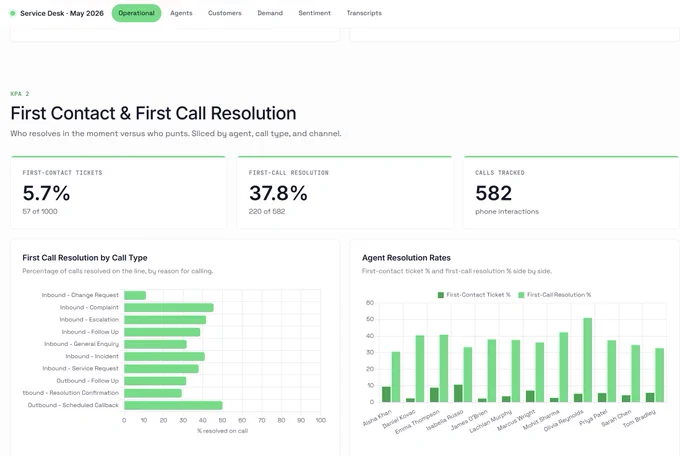
Task: Click the Agent Resolution Rates title
Action: click(406, 258)
